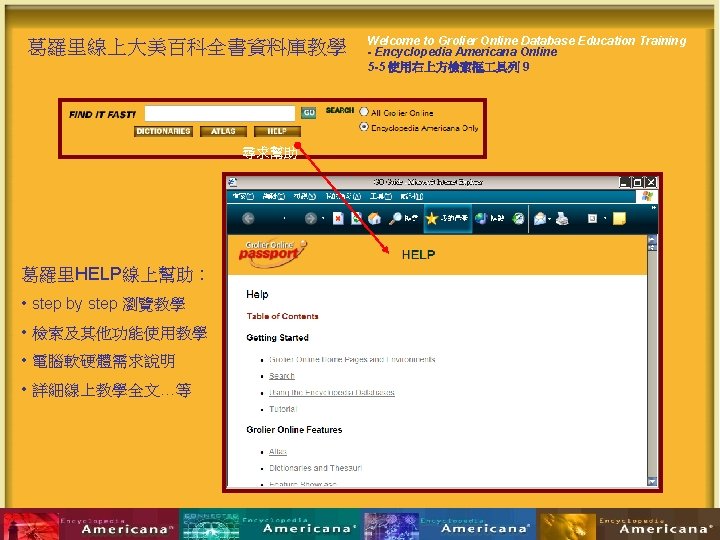720x540 pixels.
Task: Open the Tutorial help link
Action: 283,409
